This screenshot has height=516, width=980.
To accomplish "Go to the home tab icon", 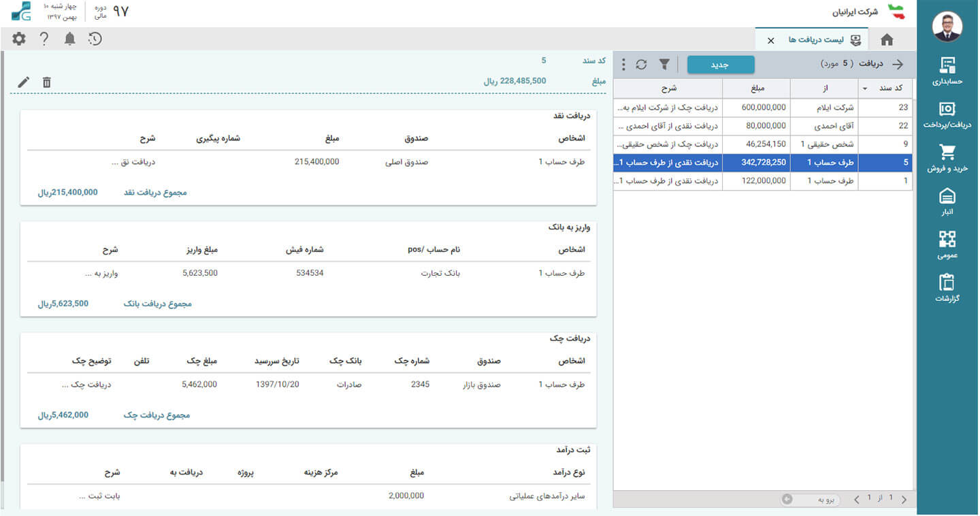I will (x=886, y=39).
